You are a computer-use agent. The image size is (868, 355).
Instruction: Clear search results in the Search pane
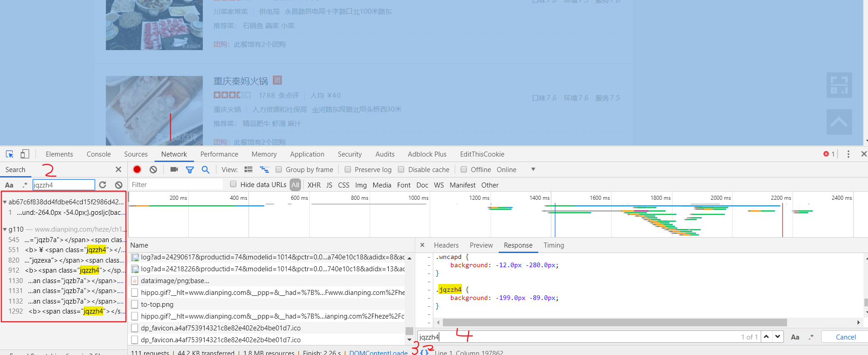pos(119,185)
